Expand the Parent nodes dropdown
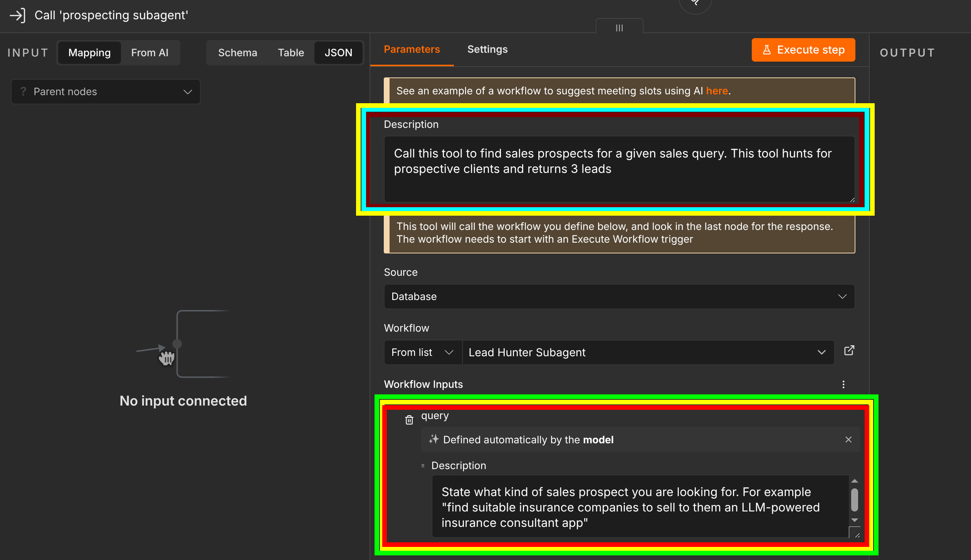The height and width of the screenshot is (560, 971). point(106,92)
